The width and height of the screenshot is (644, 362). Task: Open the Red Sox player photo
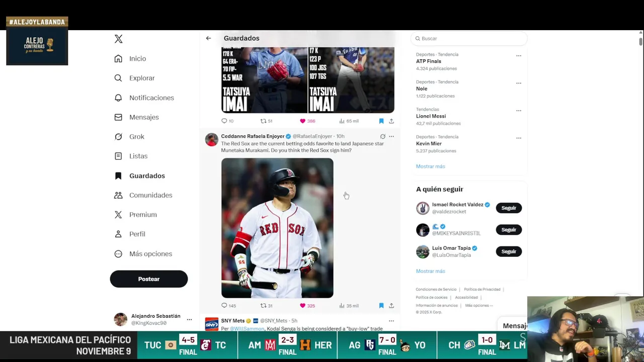[277, 228]
